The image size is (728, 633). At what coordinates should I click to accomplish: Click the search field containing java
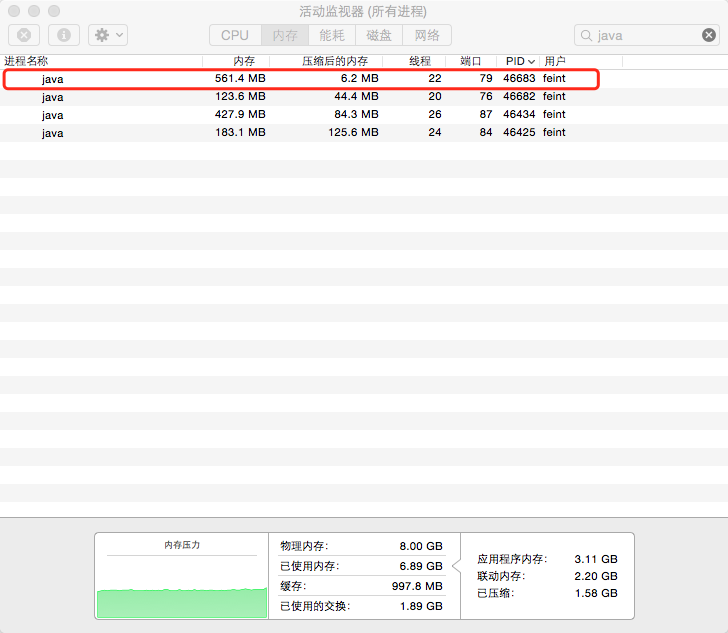[647, 35]
